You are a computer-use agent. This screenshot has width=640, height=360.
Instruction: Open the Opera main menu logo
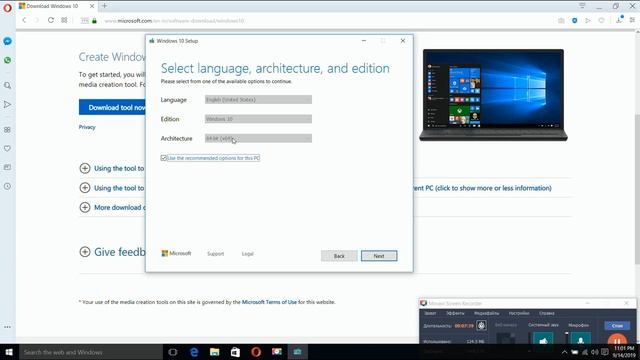(x=7, y=7)
